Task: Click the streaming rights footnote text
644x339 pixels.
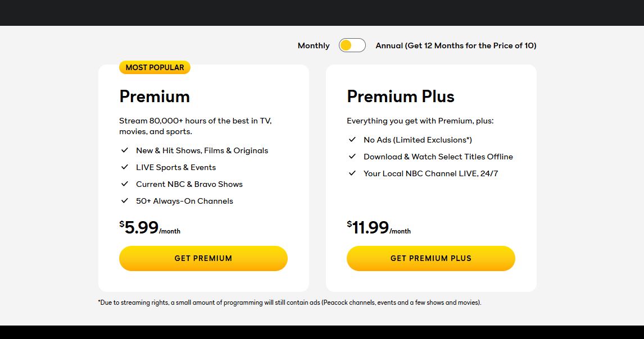Action: 289,303
